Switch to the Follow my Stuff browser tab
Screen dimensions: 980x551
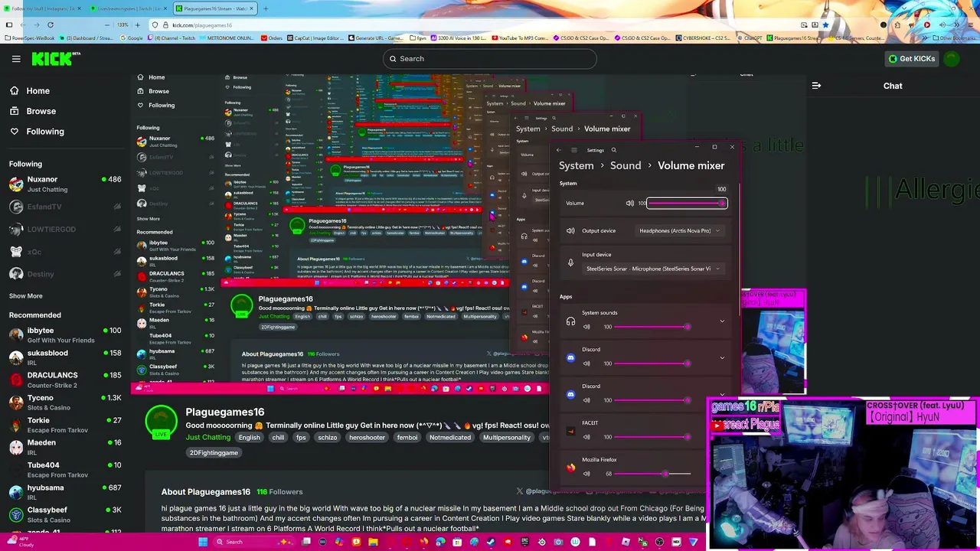coord(43,8)
